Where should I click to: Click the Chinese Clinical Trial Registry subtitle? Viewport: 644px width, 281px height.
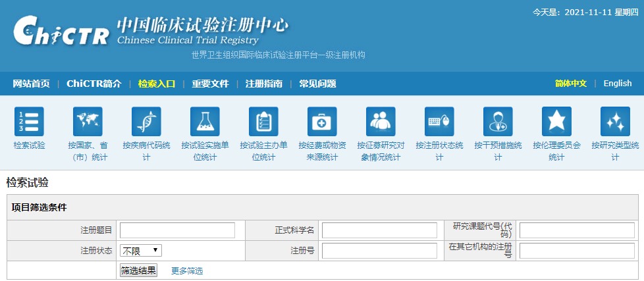pyautogui.click(x=188, y=40)
